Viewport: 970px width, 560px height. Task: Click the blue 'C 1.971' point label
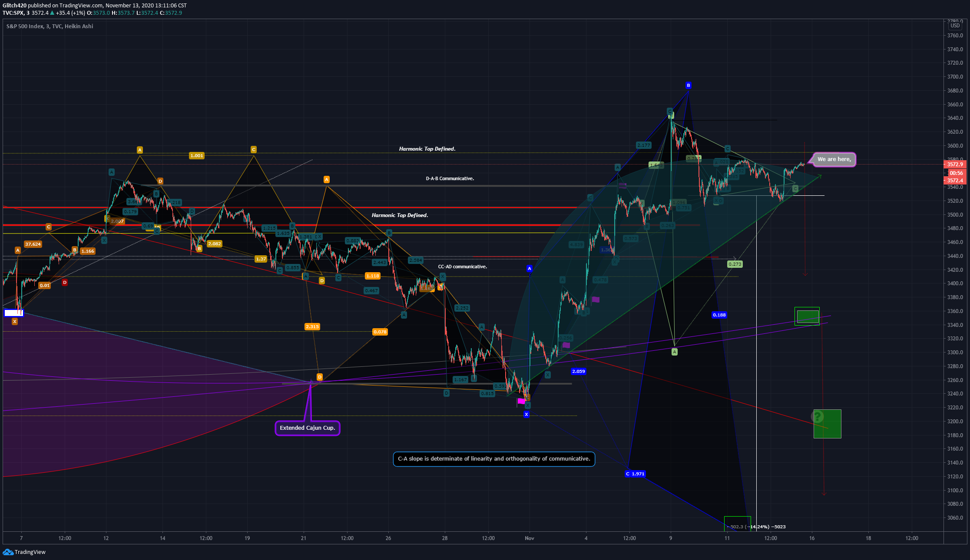tap(635, 474)
